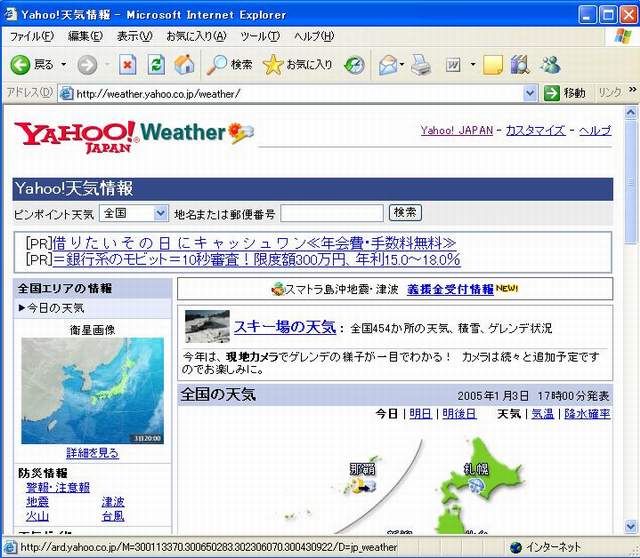Click in the 地名または郵便番号 input field
The height and width of the screenshot is (558, 640).
click(332, 213)
